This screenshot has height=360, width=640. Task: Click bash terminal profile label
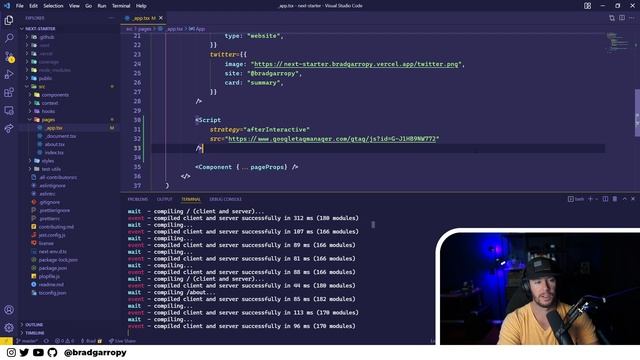click(x=576, y=199)
